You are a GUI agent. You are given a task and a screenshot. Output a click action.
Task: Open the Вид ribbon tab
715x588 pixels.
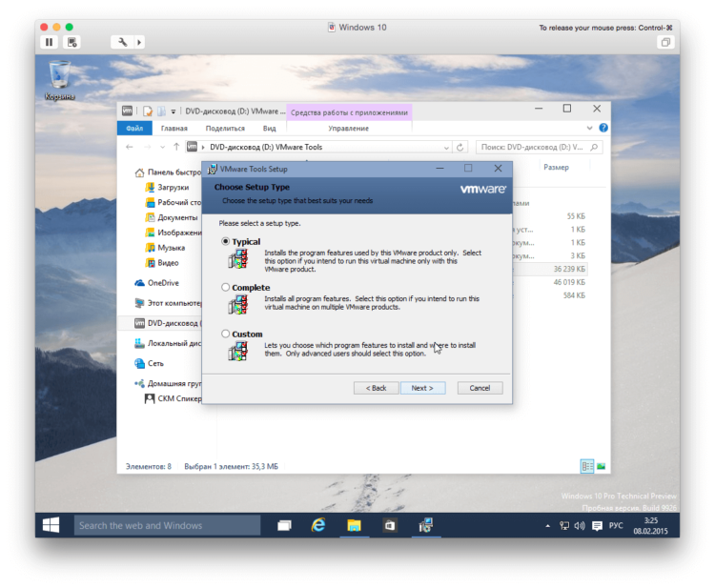270,129
